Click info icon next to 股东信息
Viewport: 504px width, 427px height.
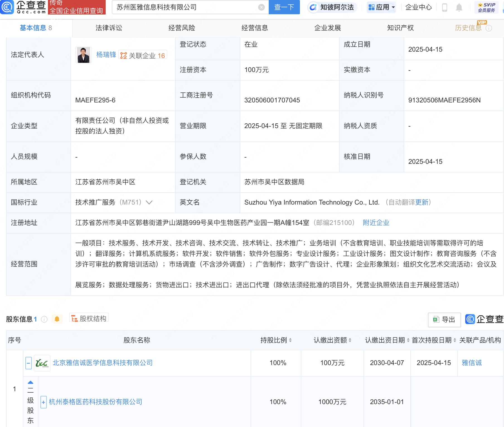44,319
